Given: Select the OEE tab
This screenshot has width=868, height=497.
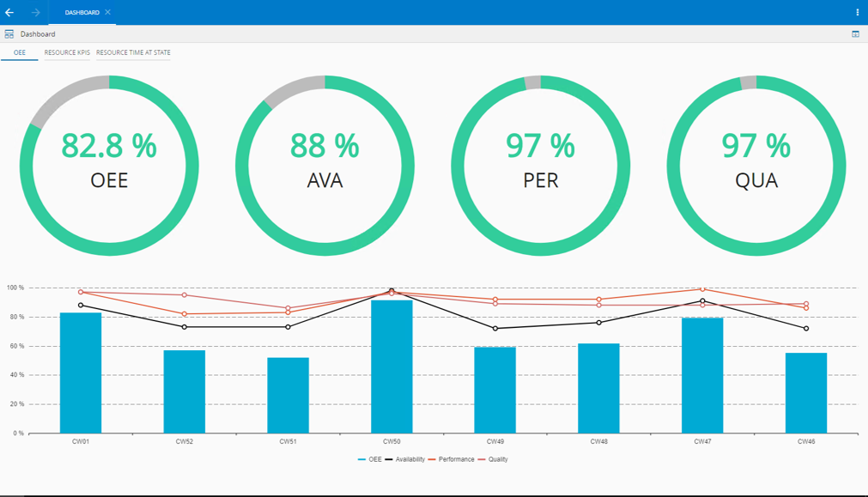Looking at the screenshot, I should point(20,52).
